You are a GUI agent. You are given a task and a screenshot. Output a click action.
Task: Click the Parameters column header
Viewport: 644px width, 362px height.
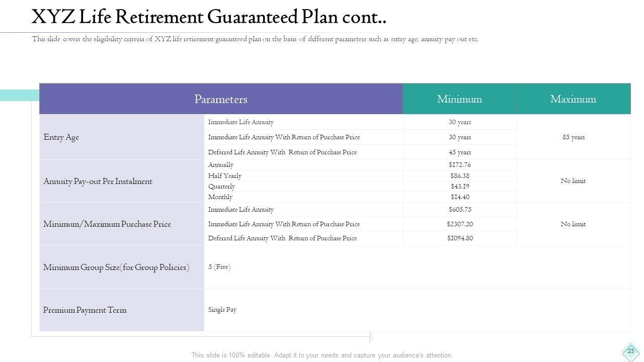click(221, 99)
